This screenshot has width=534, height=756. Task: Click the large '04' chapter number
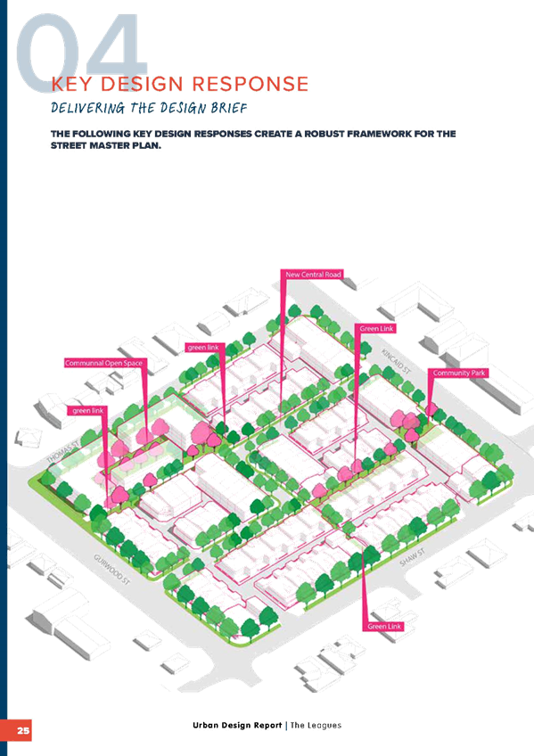pos(81,51)
